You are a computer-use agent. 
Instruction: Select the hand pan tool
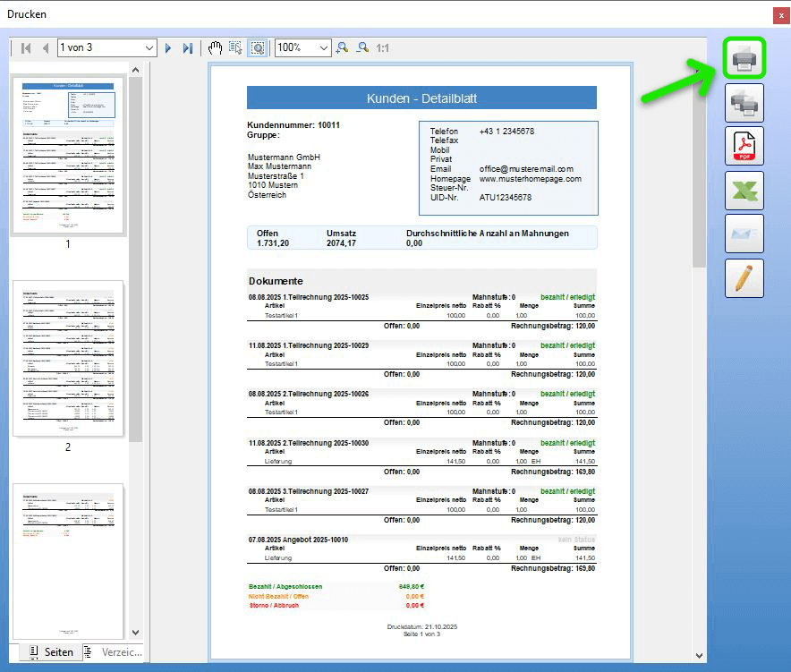pos(216,47)
